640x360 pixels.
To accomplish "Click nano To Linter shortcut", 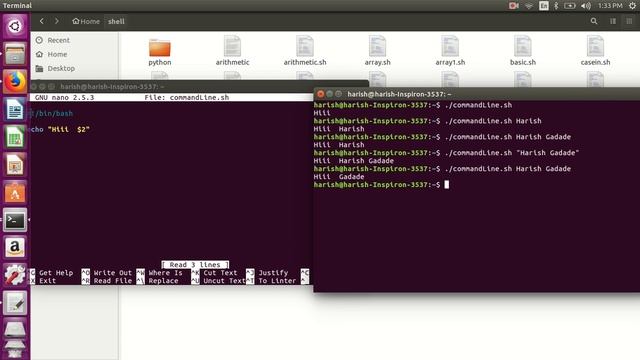I will click(x=271, y=281).
